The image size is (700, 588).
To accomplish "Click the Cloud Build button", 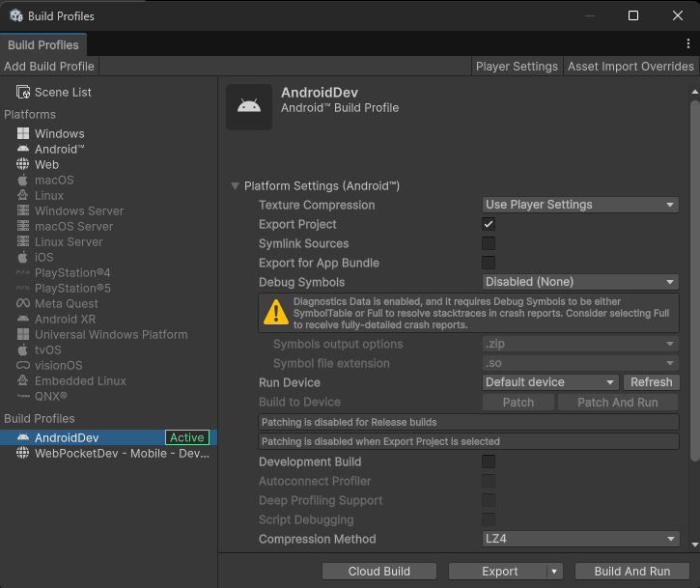I will 379,571.
